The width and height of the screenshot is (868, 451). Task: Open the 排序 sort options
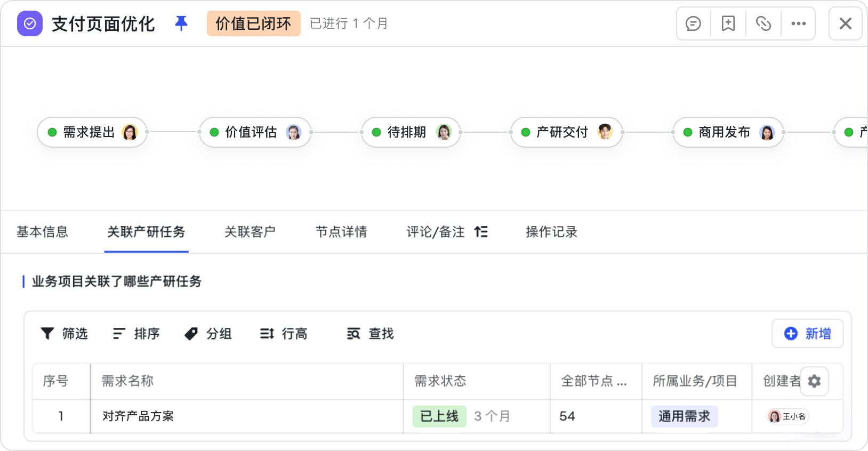[136, 334]
